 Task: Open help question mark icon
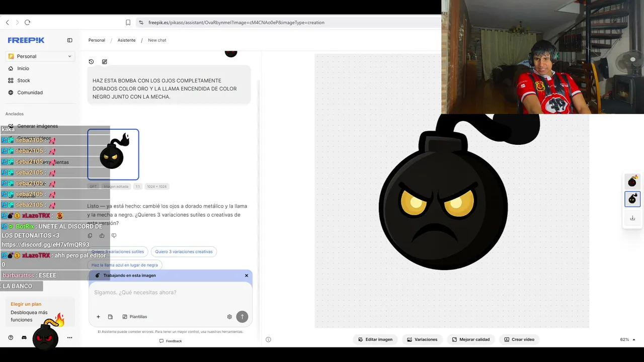tap(11, 338)
